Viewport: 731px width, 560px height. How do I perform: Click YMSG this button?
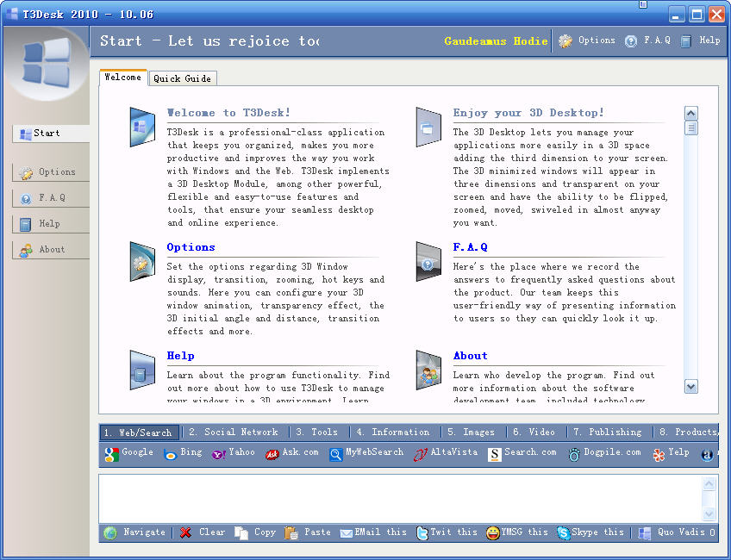pos(517,532)
